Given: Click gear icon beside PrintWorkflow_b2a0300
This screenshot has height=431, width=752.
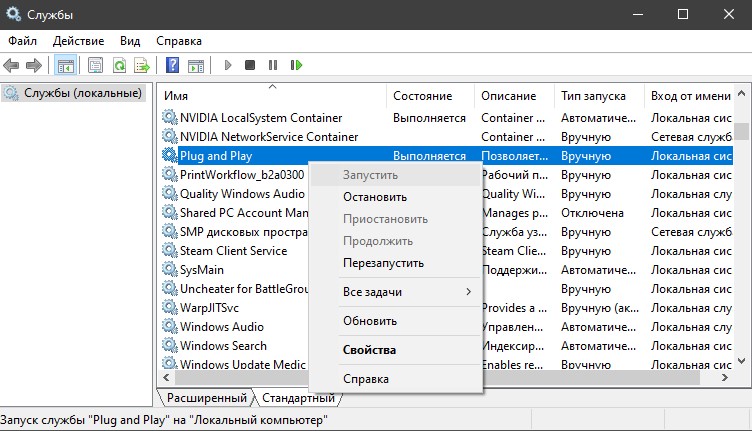Looking at the screenshot, I should (169, 174).
